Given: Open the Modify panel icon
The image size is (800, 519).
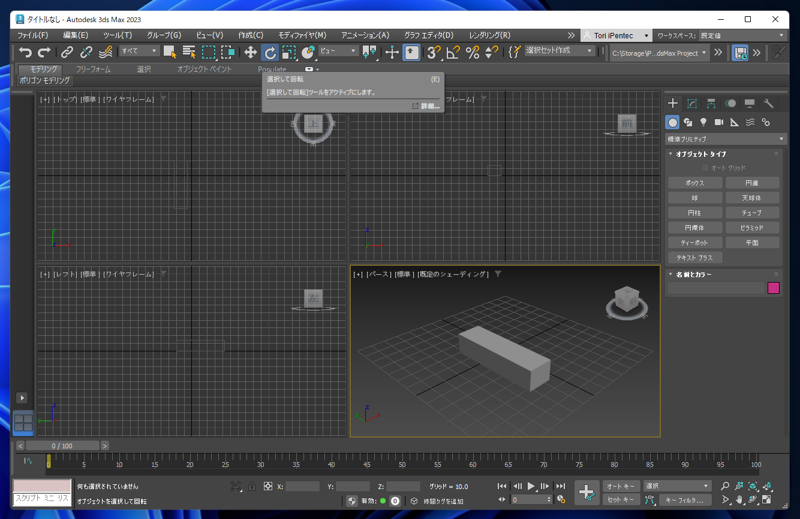Looking at the screenshot, I should [x=692, y=104].
